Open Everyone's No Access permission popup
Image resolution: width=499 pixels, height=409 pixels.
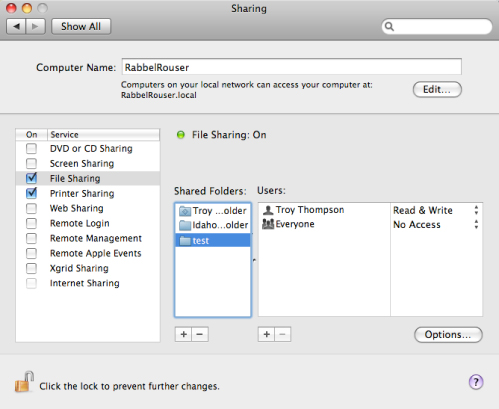[436, 225]
